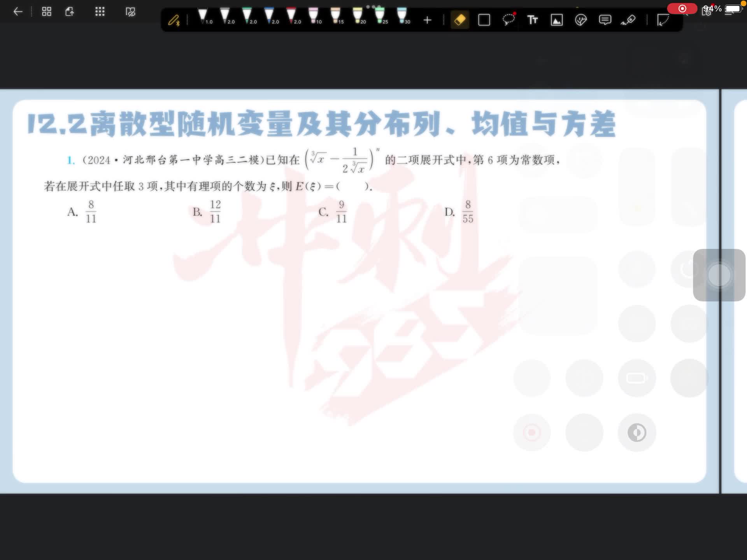Viewport: 747px width, 560px height.
Task: Select the eraser tool
Action: 460,20
